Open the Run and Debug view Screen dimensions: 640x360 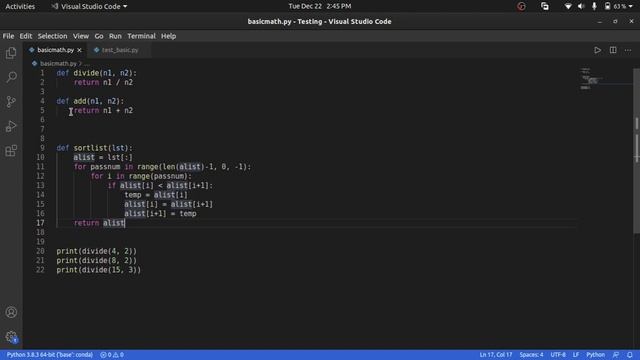click(x=11, y=126)
